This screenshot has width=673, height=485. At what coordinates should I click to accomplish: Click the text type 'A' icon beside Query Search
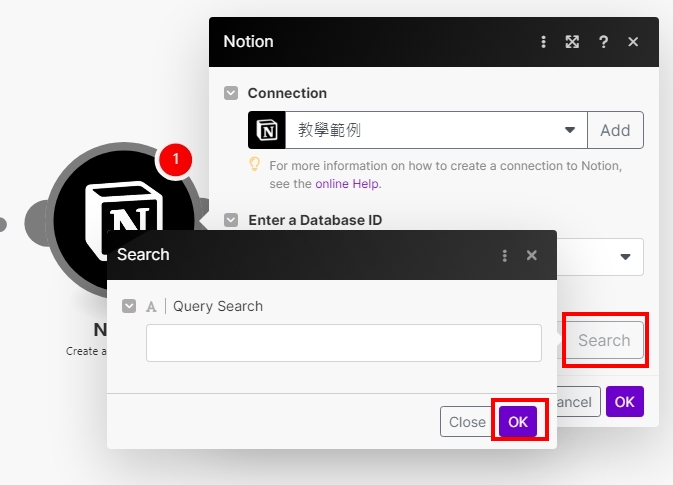[x=151, y=306]
